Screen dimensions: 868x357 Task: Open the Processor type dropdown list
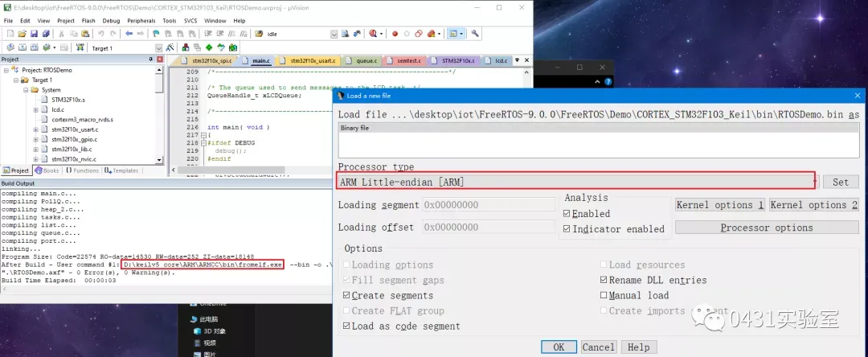pos(815,181)
